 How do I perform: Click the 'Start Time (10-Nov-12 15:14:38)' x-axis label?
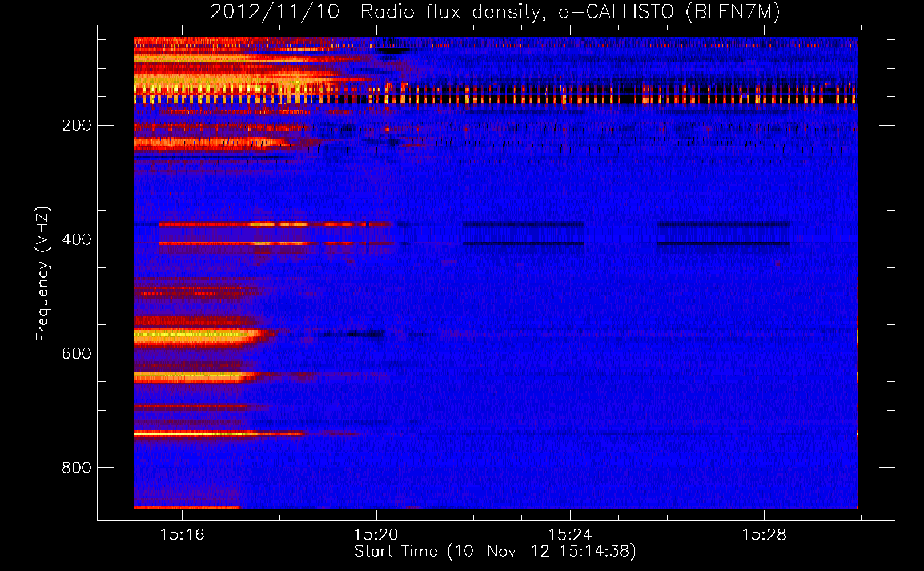495,552
